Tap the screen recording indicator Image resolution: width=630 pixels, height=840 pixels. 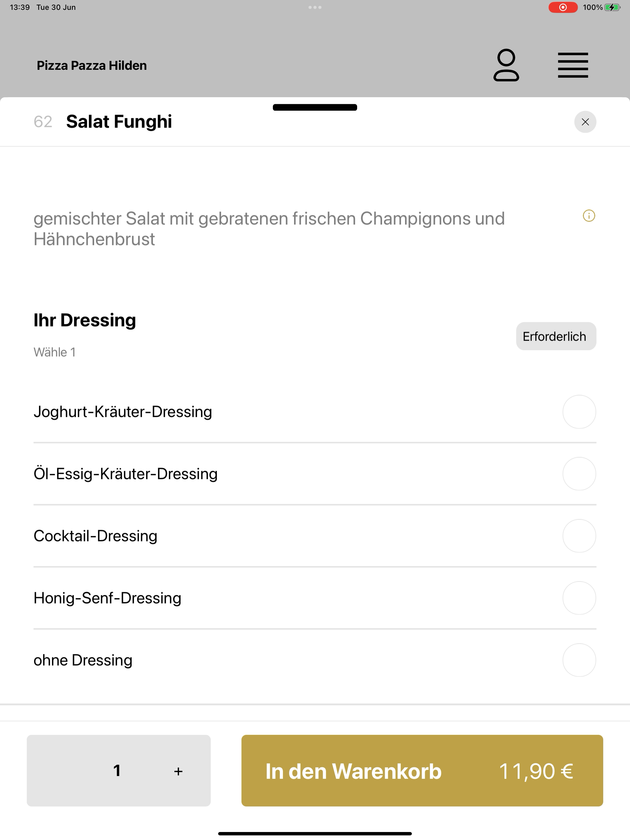click(563, 7)
